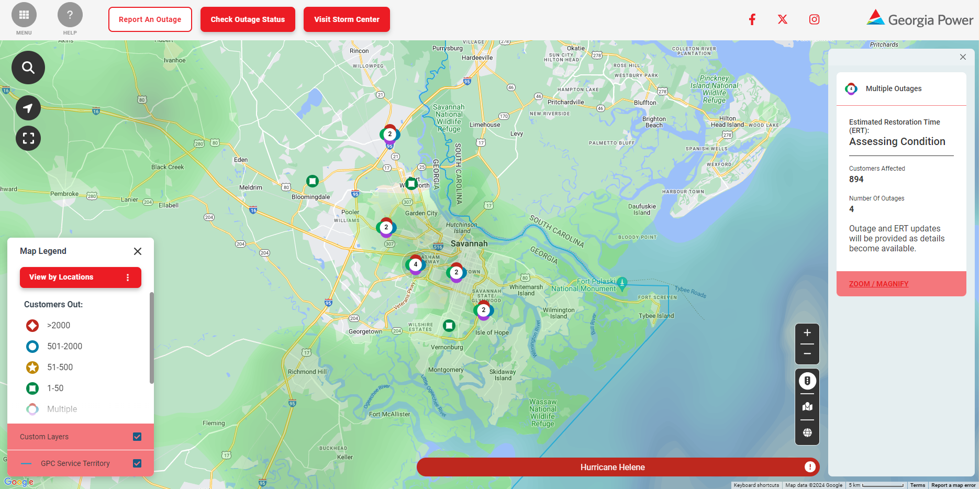Zoom out the map with minus button

click(807, 354)
